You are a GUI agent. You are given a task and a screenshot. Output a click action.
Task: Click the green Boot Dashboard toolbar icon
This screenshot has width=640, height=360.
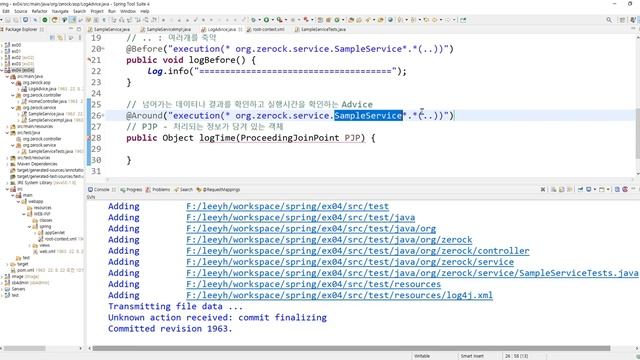coord(45,20)
